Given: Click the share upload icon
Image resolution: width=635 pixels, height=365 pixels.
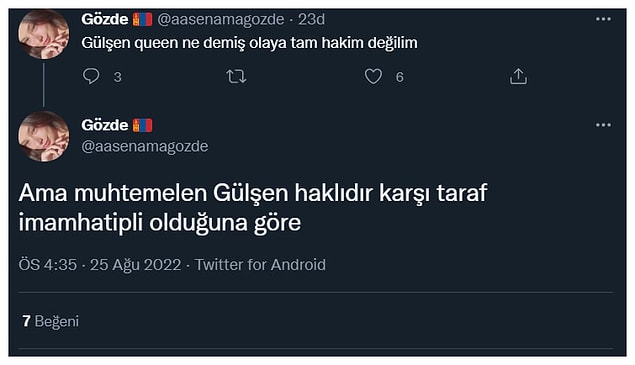Looking at the screenshot, I should tap(518, 76).
